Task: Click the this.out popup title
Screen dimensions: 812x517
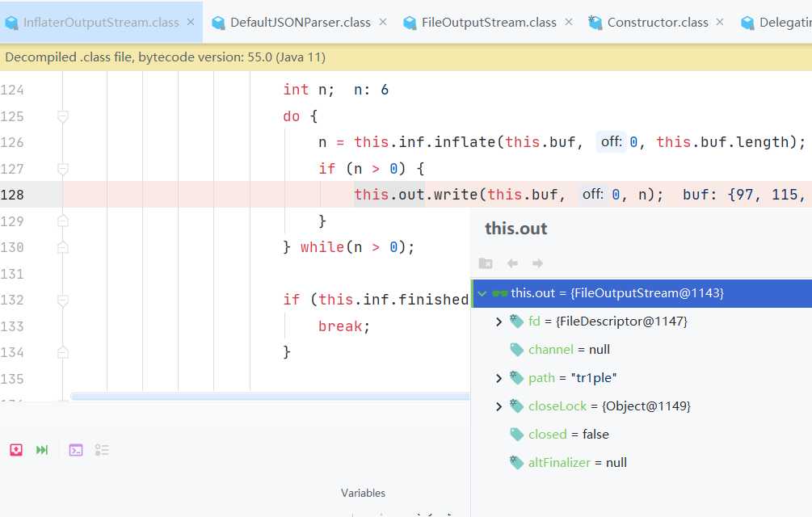Action: (515, 229)
